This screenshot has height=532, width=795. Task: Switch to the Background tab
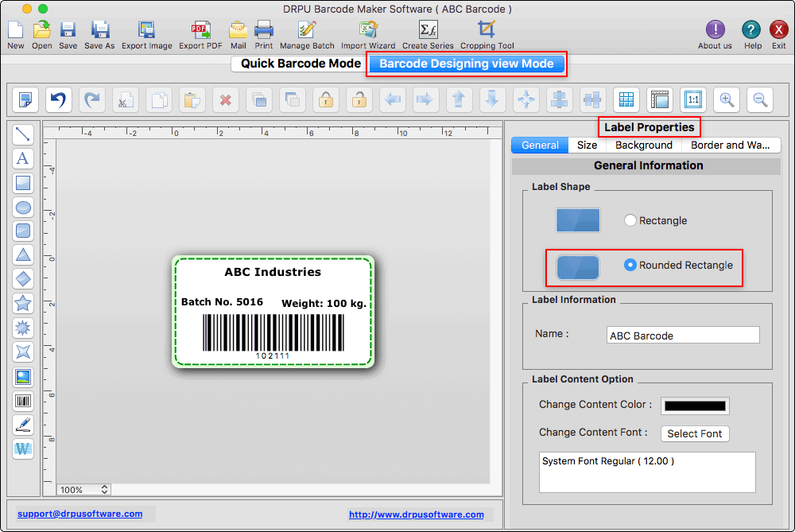click(x=643, y=145)
